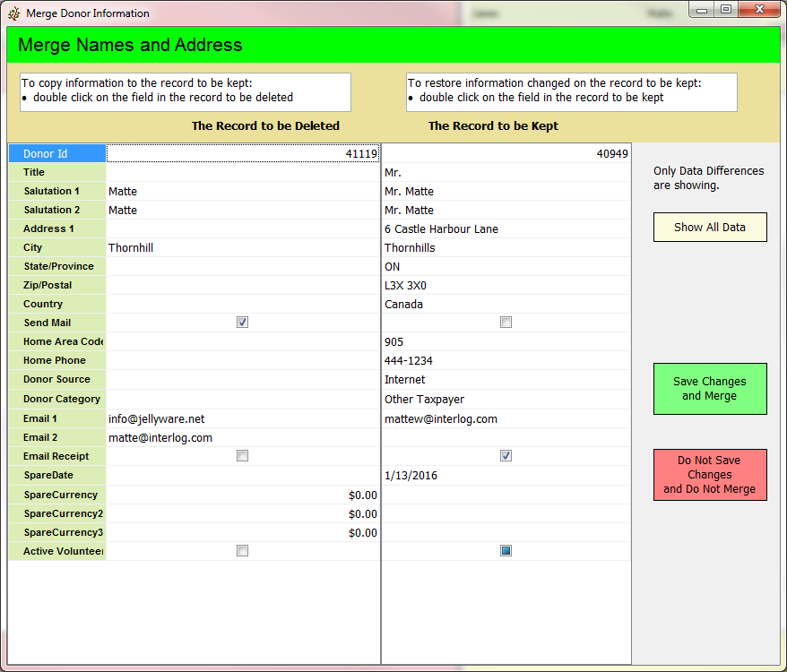Toggle Active Volunteer on deleted record

(242, 551)
